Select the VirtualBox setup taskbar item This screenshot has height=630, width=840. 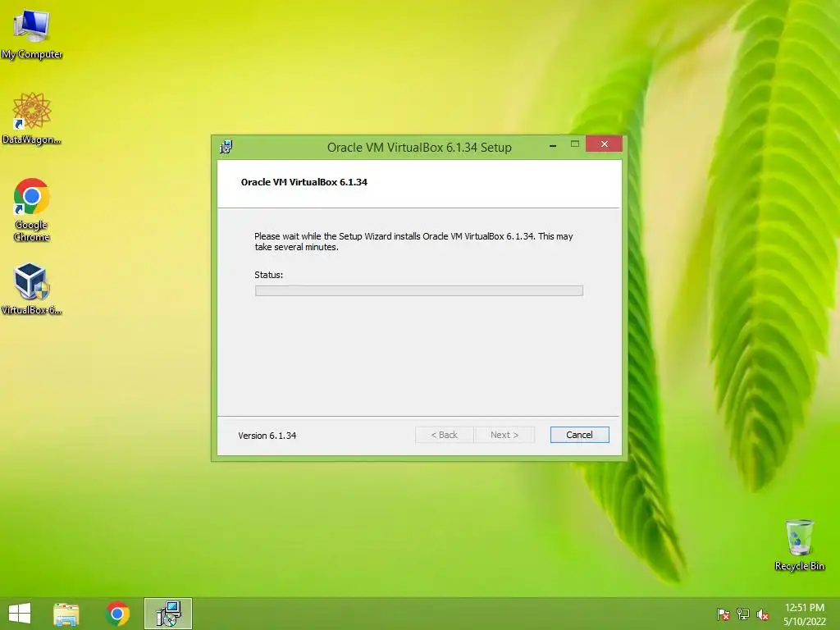168,614
